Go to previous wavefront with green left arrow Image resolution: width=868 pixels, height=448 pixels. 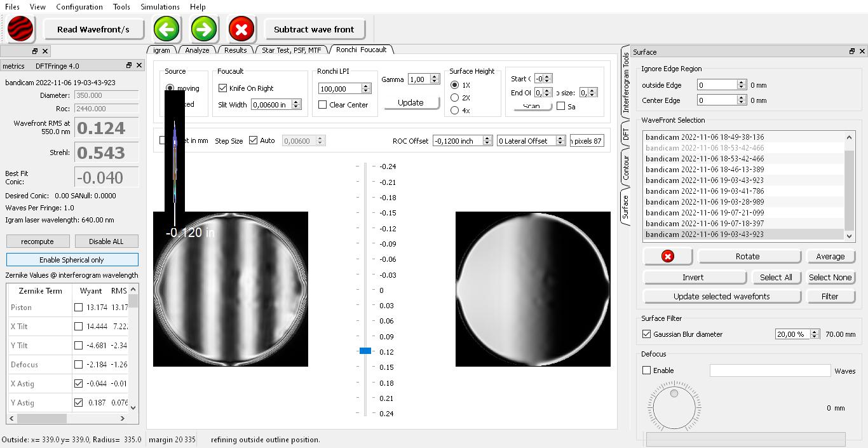166,29
